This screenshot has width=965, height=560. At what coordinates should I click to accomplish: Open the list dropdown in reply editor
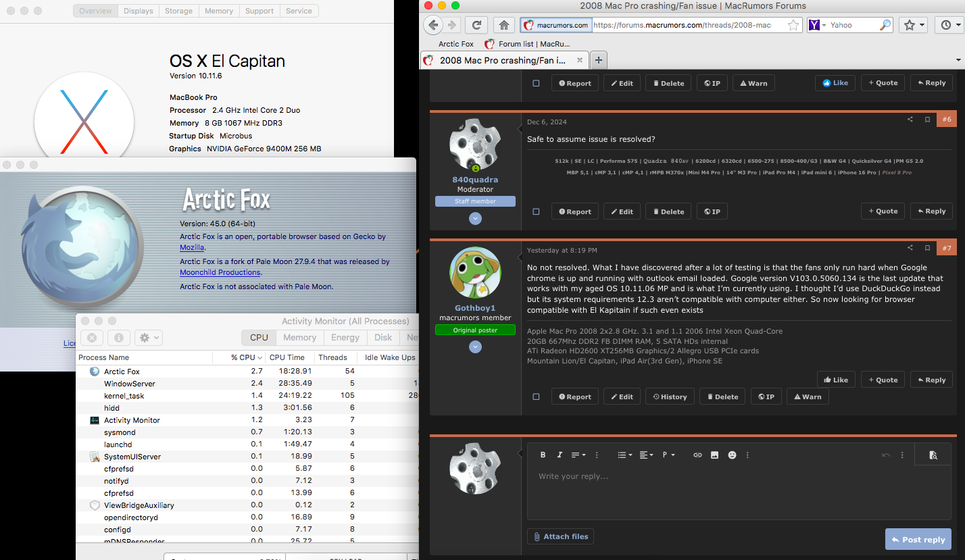tap(625, 455)
